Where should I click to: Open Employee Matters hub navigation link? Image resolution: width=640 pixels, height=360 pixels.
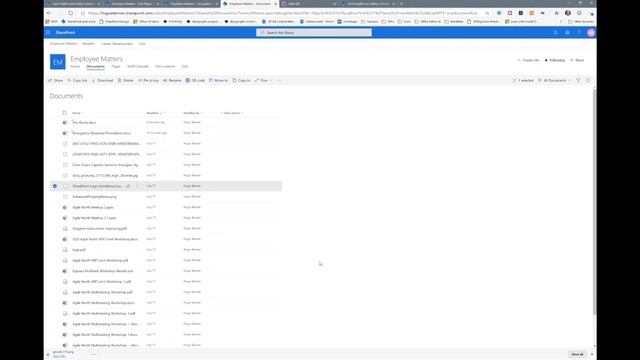(63, 43)
